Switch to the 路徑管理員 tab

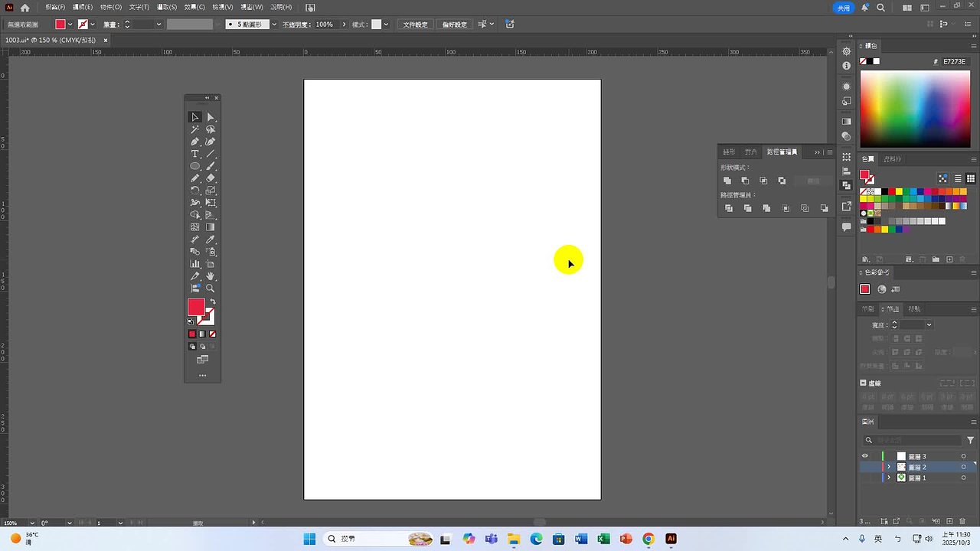coord(782,152)
